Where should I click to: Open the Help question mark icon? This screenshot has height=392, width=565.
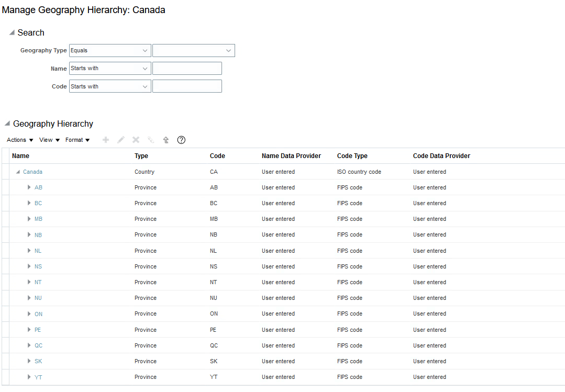coord(181,140)
